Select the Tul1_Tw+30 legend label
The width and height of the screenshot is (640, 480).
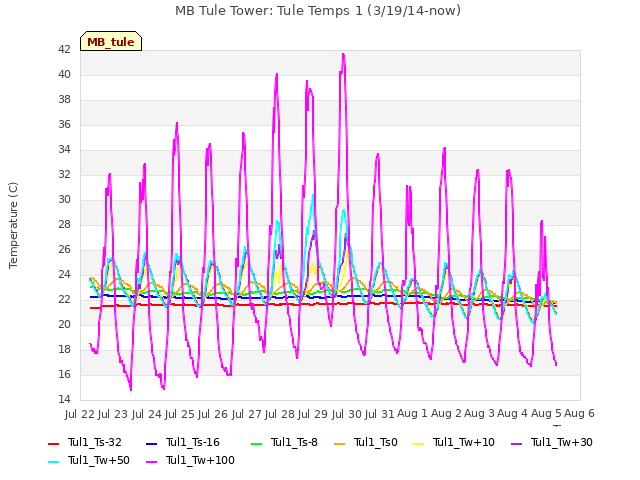click(562, 442)
